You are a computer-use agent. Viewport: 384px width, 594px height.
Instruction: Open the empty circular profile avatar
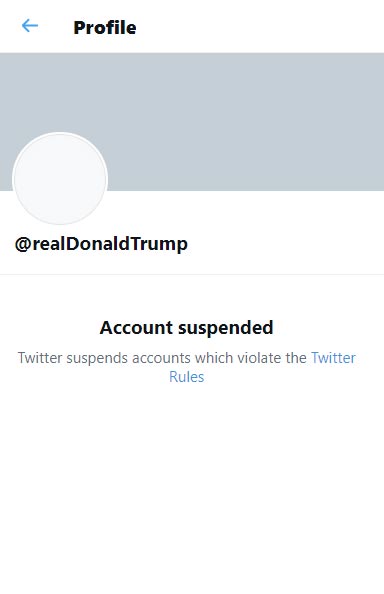pyautogui.click(x=60, y=178)
